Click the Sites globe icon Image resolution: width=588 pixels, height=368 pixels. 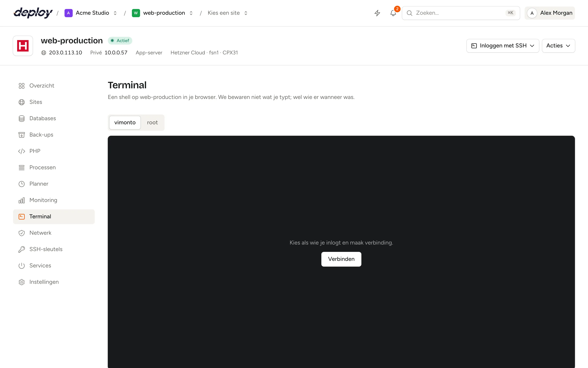tap(22, 102)
